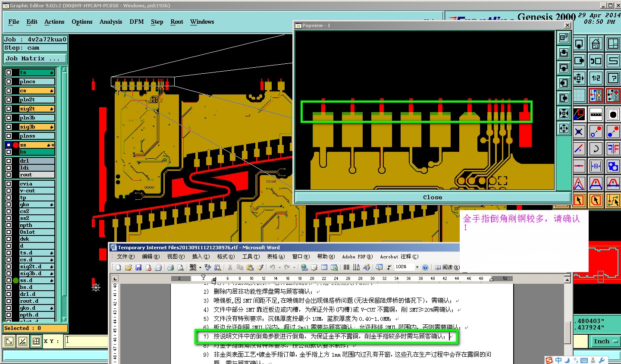Toggle the sig2t layer checkbox

point(9,109)
